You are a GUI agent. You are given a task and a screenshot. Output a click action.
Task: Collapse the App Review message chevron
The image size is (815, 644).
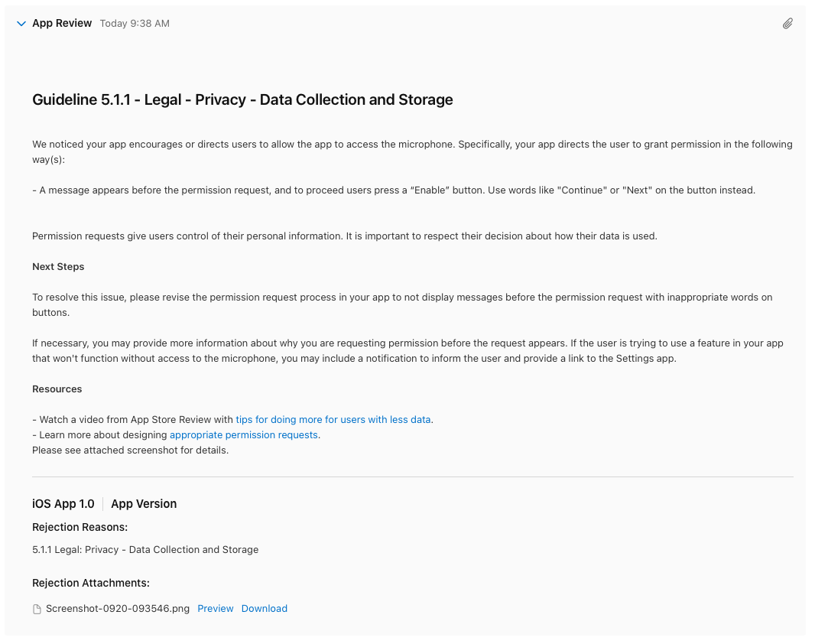(x=21, y=24)
